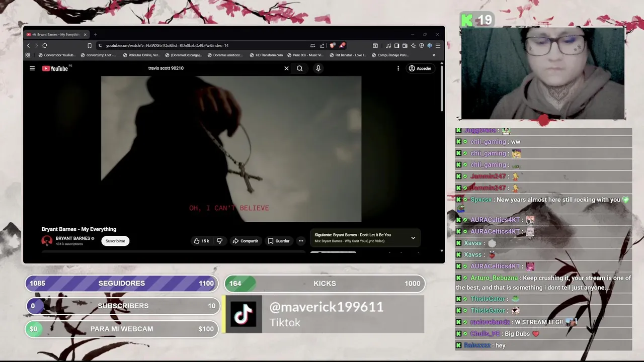Subscribe with the Suscribirse button
The image size is (644, 362).
tap(115, 241)
